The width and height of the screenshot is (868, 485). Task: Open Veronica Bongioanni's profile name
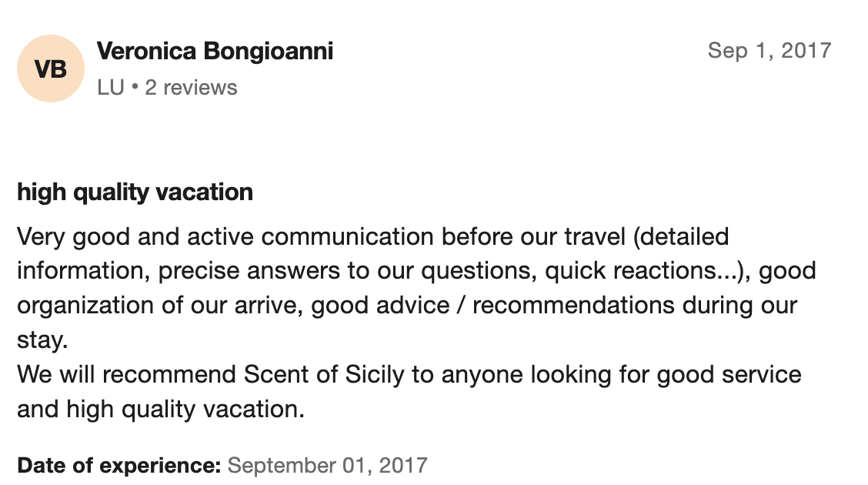pyautogui.click(x=215, y=52)
